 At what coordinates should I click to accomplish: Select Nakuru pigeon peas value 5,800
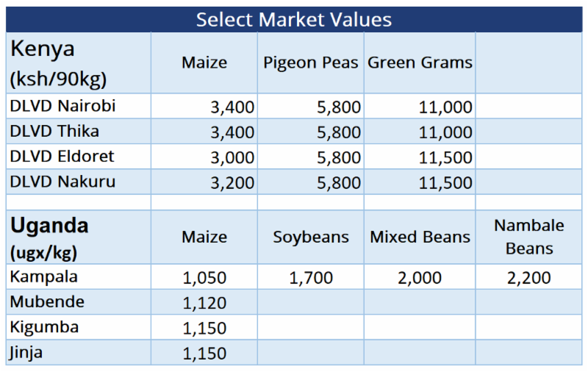[339, 182]
